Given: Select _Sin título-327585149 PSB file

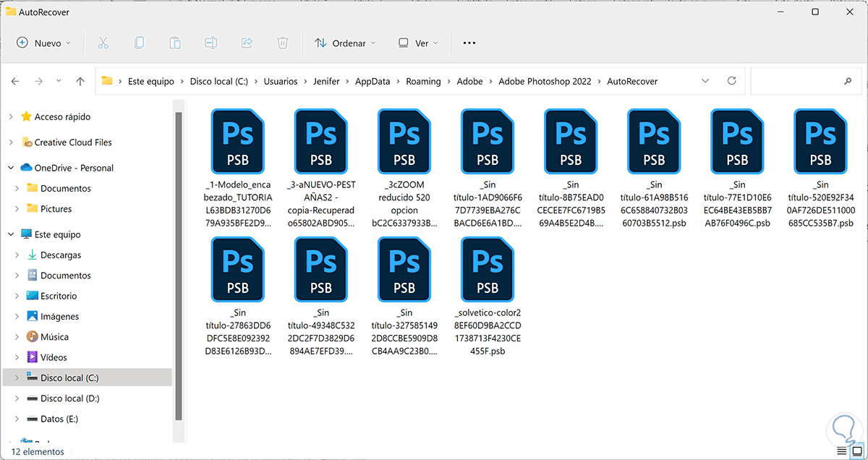Looking at the screenshot, I should tap(405, 297).
